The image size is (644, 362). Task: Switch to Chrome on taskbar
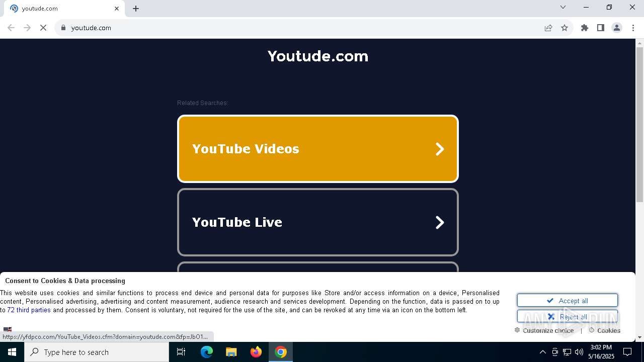(x=281, y=352)
